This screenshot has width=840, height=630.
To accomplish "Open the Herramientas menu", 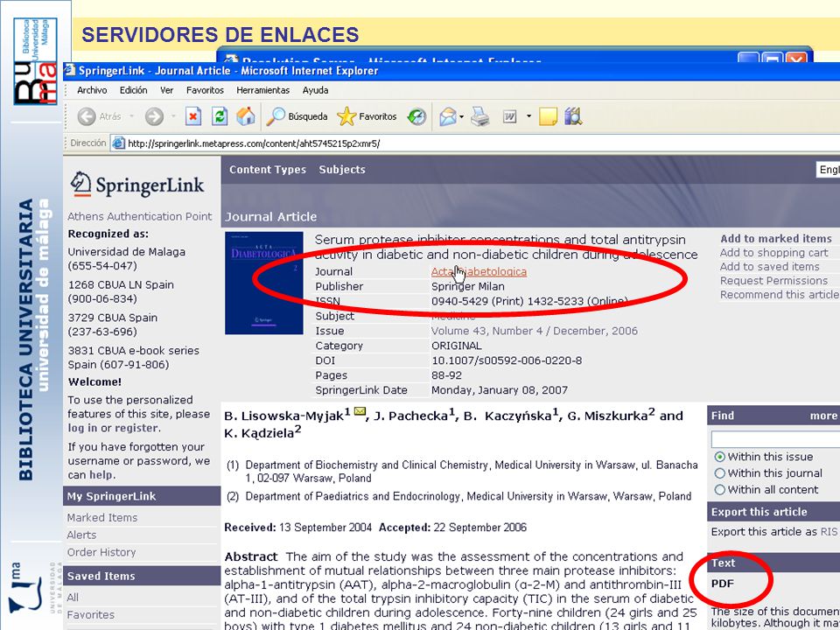I will coord(263,90).
